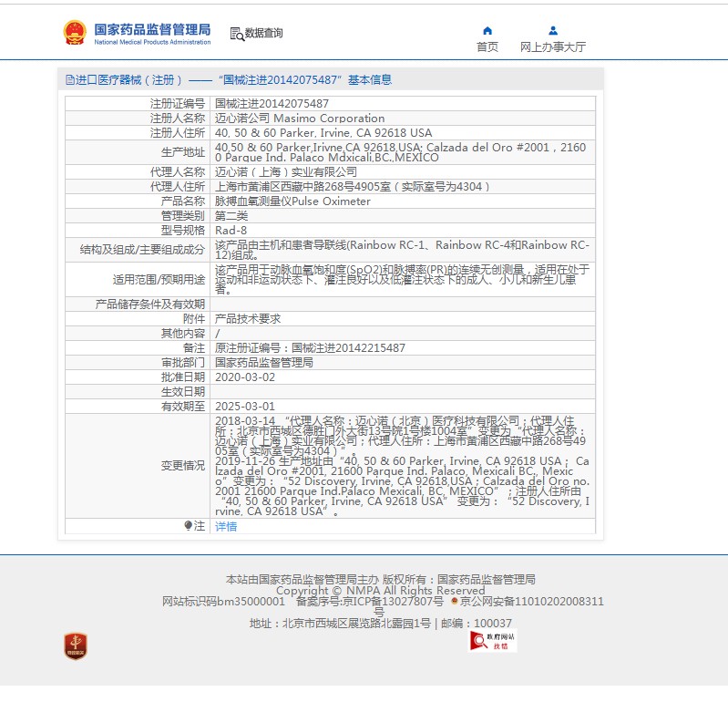Click footer site code 网站标识码bm35000001
The height and width of the screenshot is (702, 728).
click(x=223, y=601)
